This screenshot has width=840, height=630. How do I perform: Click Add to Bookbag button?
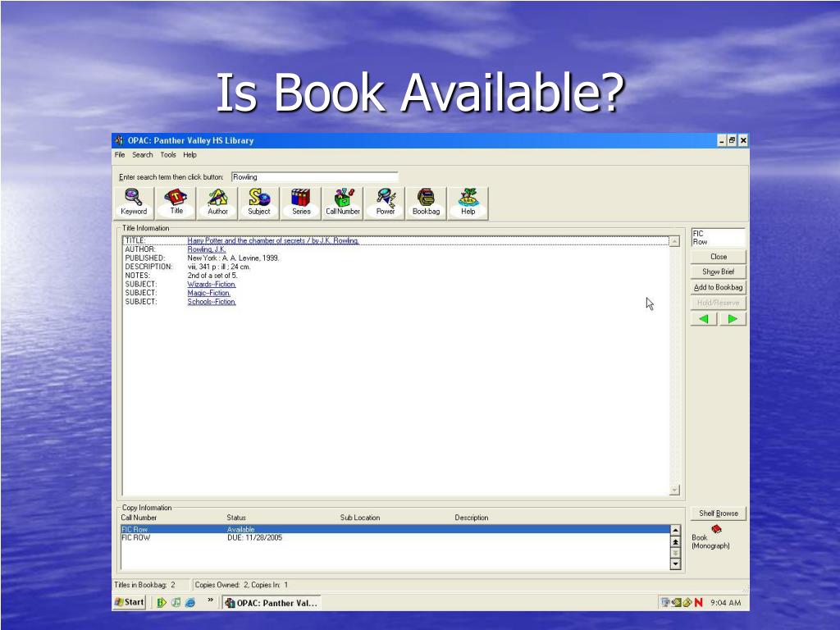719,287
